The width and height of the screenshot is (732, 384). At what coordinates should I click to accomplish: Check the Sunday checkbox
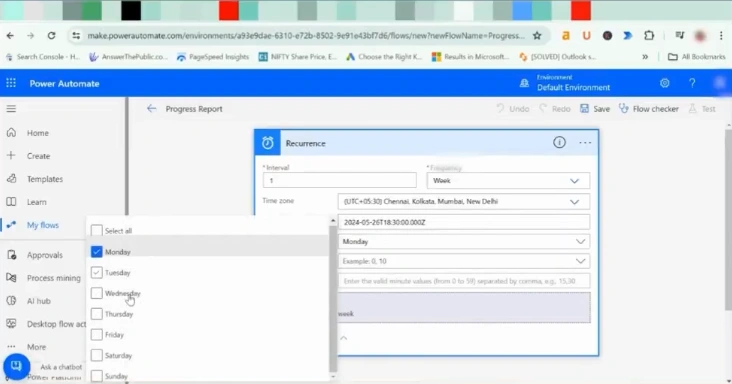[x=96, y=376]
